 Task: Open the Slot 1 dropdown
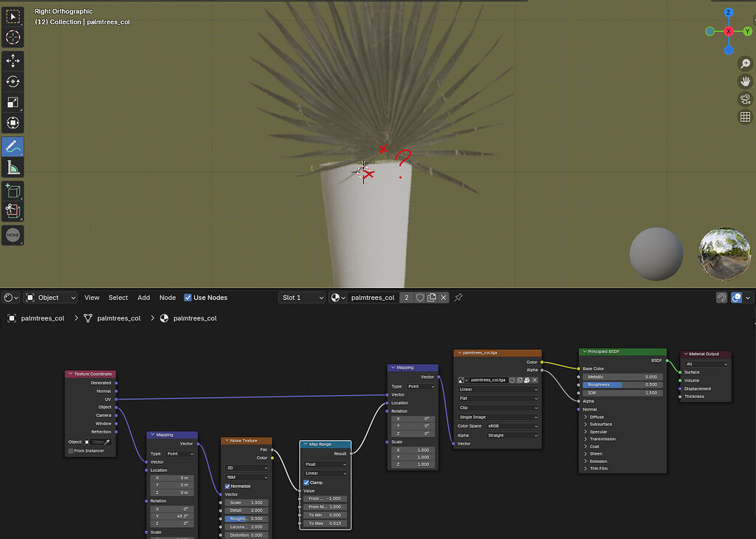pos(302,298)
